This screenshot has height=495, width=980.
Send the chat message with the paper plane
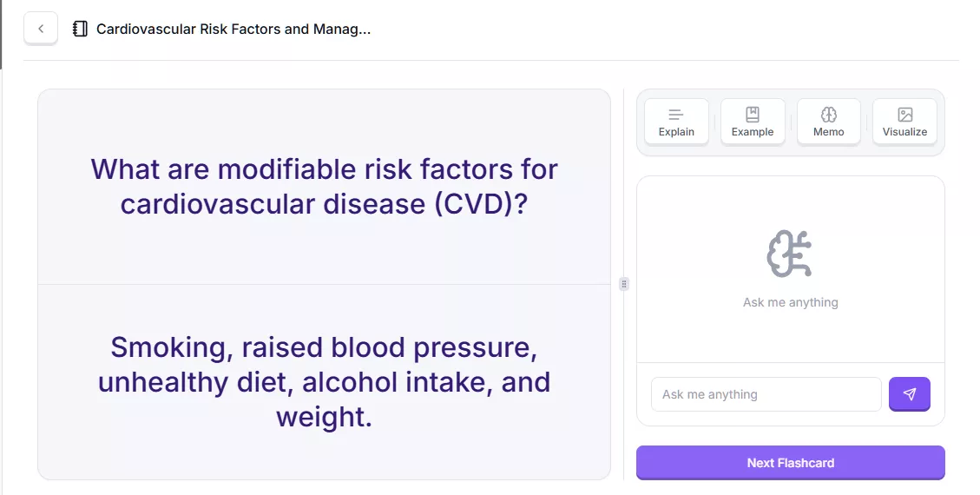coord(909,394)
